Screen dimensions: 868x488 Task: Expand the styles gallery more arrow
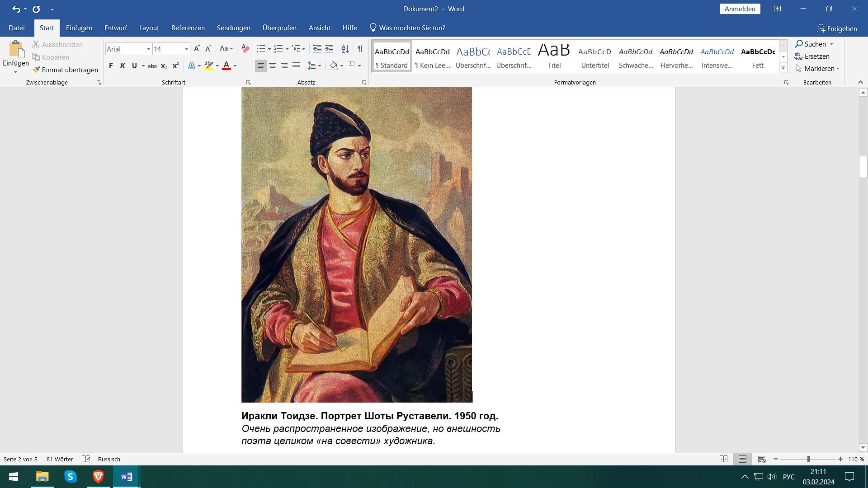pyautogui.click(x=783, y=68)
